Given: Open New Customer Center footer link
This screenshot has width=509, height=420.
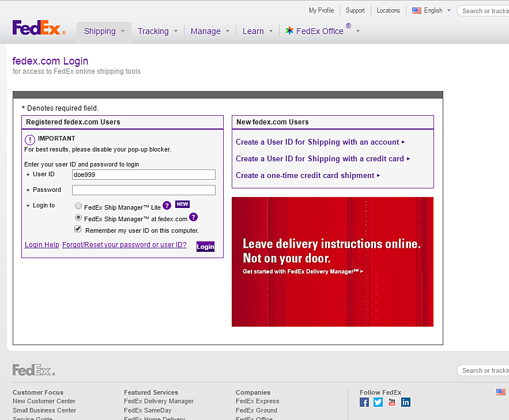Looking at the screenshot, I should pyautogui.click(x=44, y=401).
